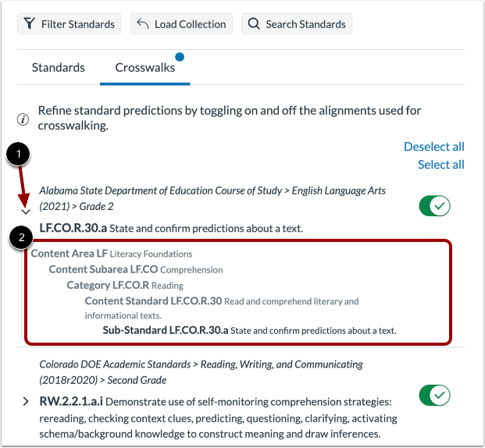Toggle off the Alabama Grade 2 alignment

coord(434,206)
